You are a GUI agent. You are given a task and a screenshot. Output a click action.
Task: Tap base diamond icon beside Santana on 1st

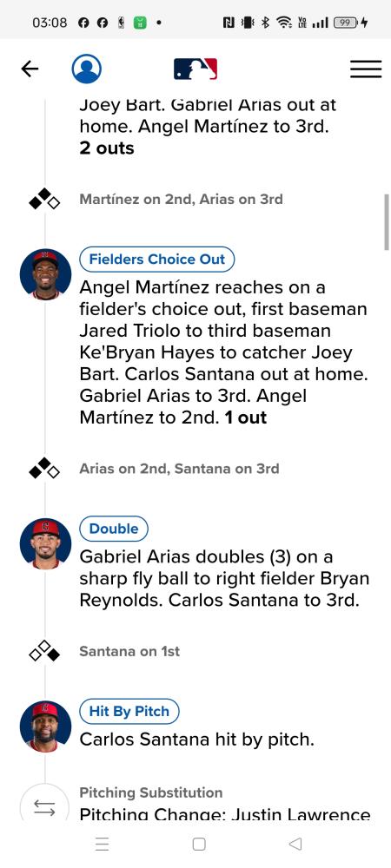point(44,651)
